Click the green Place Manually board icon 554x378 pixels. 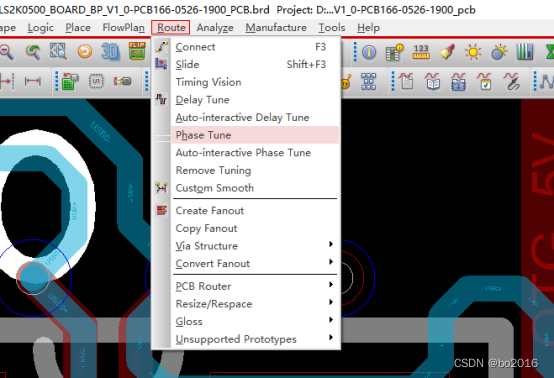click(70, 82)
